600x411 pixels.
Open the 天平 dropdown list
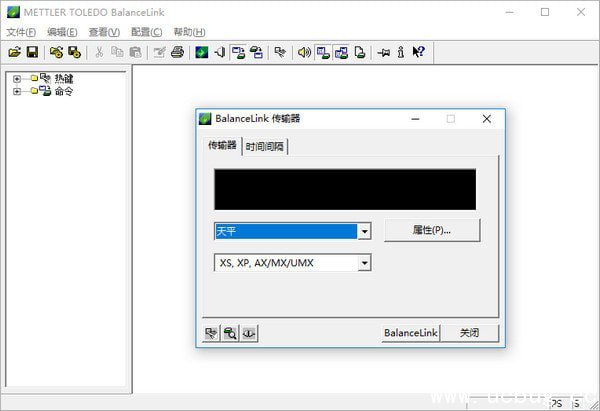click(x=364, y=231)
